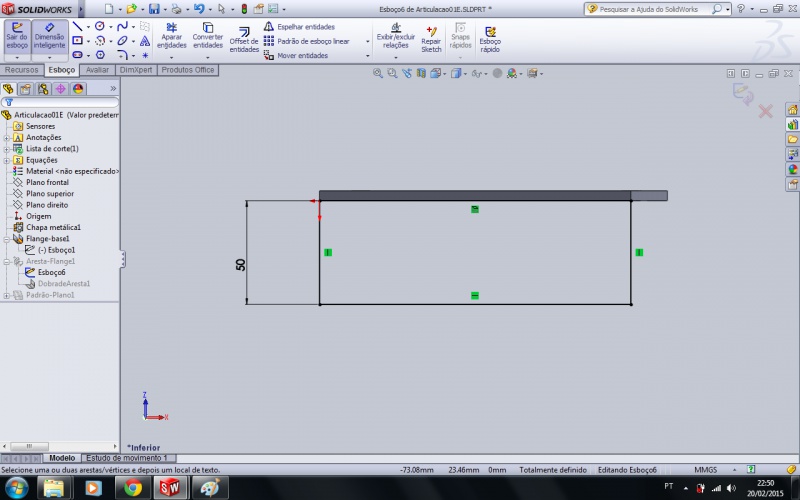This screenshot has width=800, height=500.
Task: Click Padrão de esboço linear tool
Action: [306, 41]
